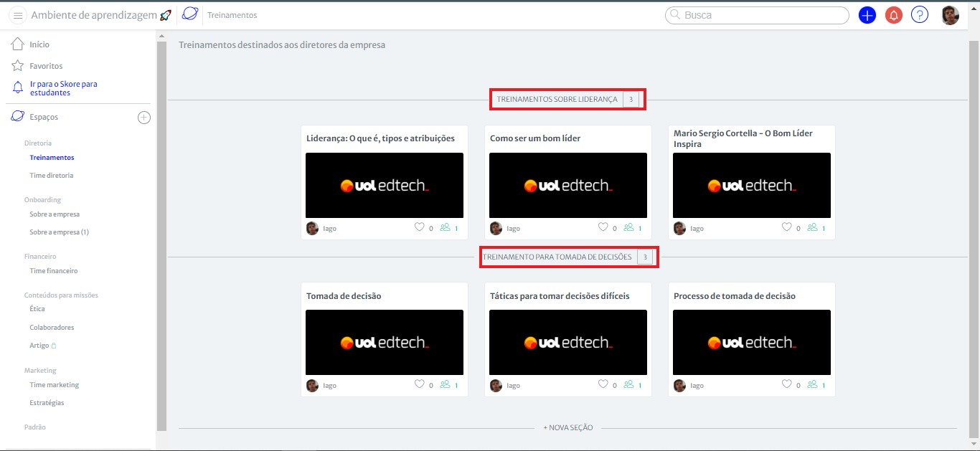Click Iago avatar on Como ser um bom líder

[x=496, y=229]
